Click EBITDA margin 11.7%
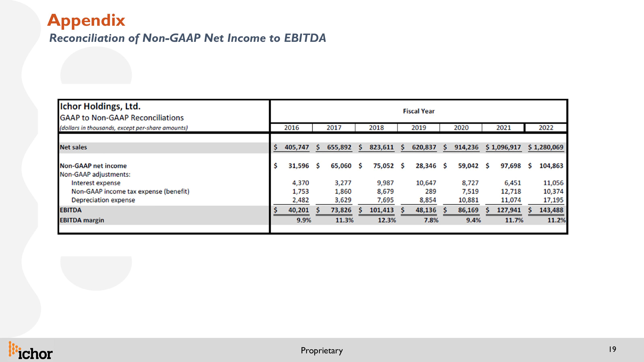This screenshot has width=644, height=362. pyautogui.click(x=514, y=220)
